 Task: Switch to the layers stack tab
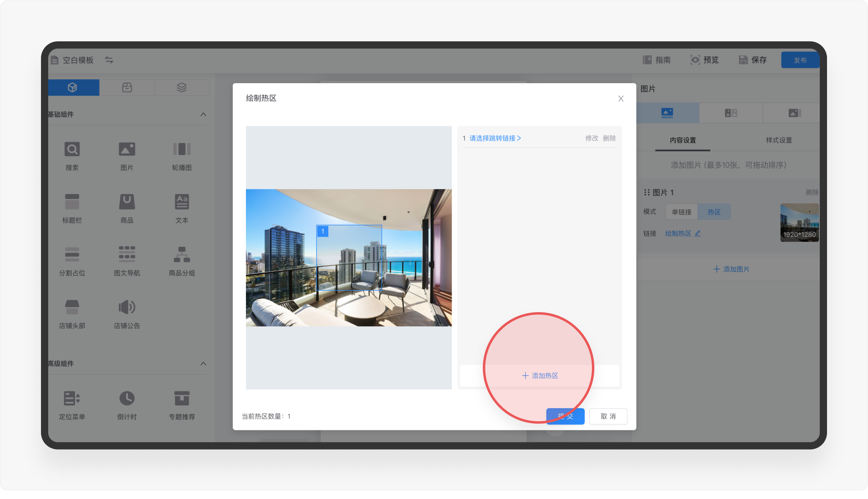(x=182, y=87)
